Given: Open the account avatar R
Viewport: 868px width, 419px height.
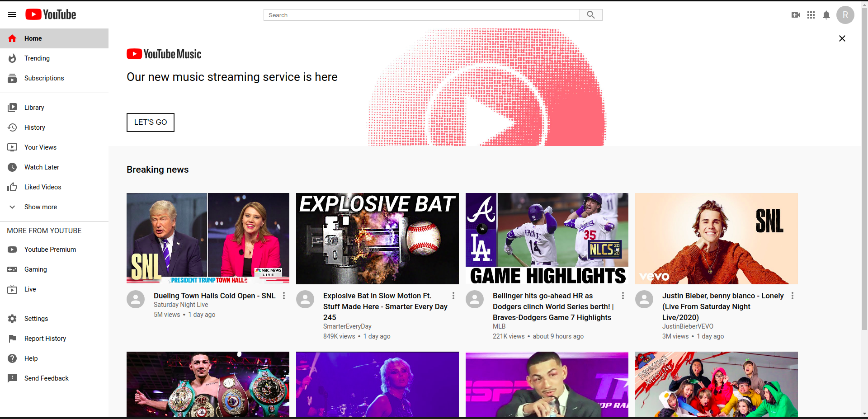Looking at the screenshot, I should (x=845, y=15).
